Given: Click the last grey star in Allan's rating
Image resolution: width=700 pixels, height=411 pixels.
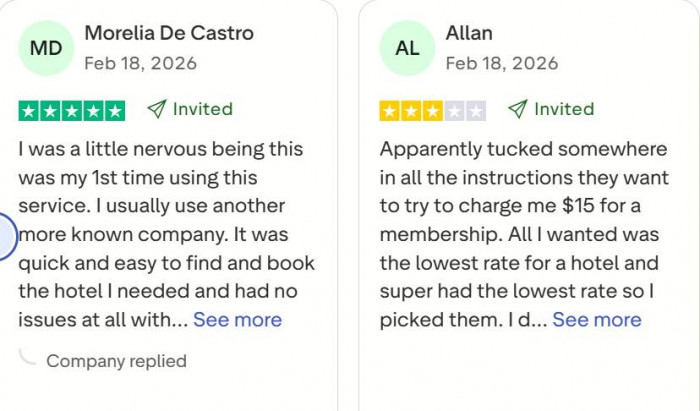Looking at the screenshot, I should pyautogui.click(x=476, y=110).
